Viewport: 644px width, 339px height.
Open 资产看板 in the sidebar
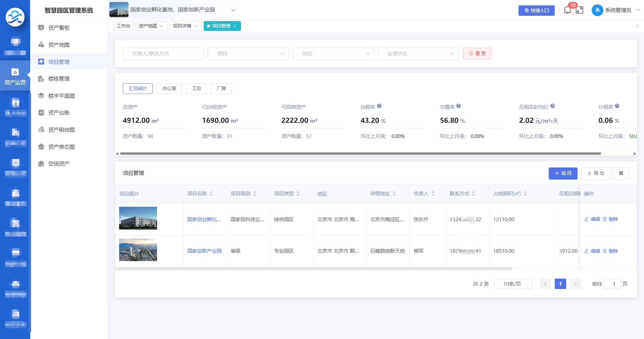[59, 28]
